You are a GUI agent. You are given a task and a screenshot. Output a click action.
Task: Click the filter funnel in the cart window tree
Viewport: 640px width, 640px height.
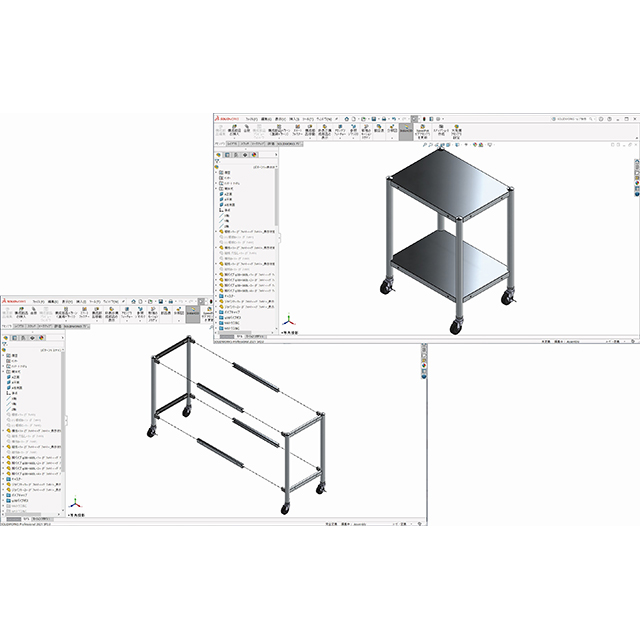pos(217,161)
